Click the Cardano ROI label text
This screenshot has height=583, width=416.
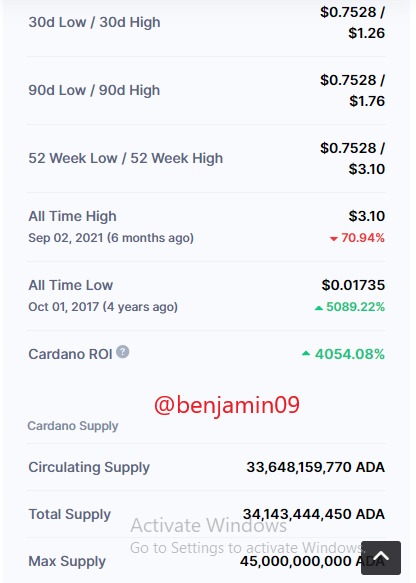coord(70,354)
